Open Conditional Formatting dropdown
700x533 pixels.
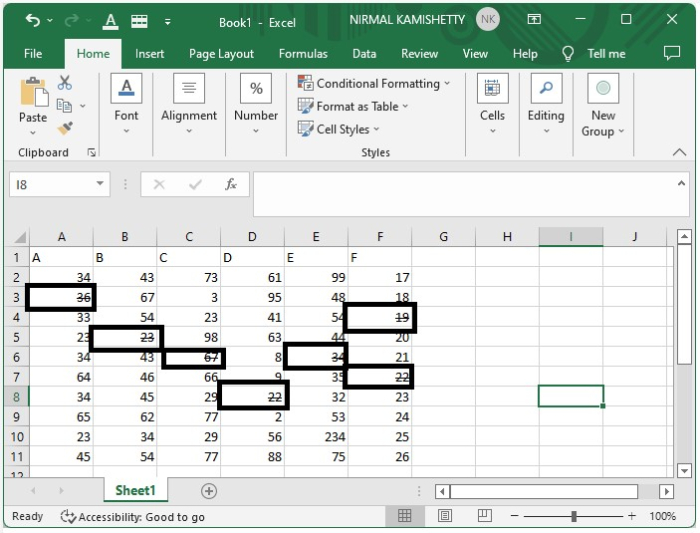(374, 83)
